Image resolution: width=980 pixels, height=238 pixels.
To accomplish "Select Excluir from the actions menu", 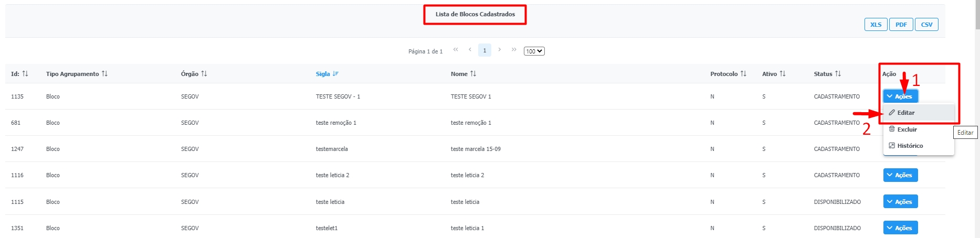I will (x=907, y=129).
